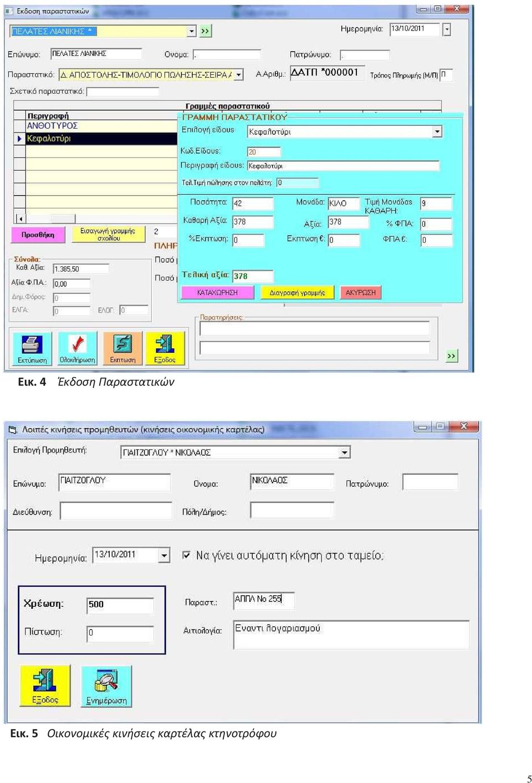Open date dropdown showing 13/10/2011 in supplier window
532x783 pixels.
click(x=164, y=555)
